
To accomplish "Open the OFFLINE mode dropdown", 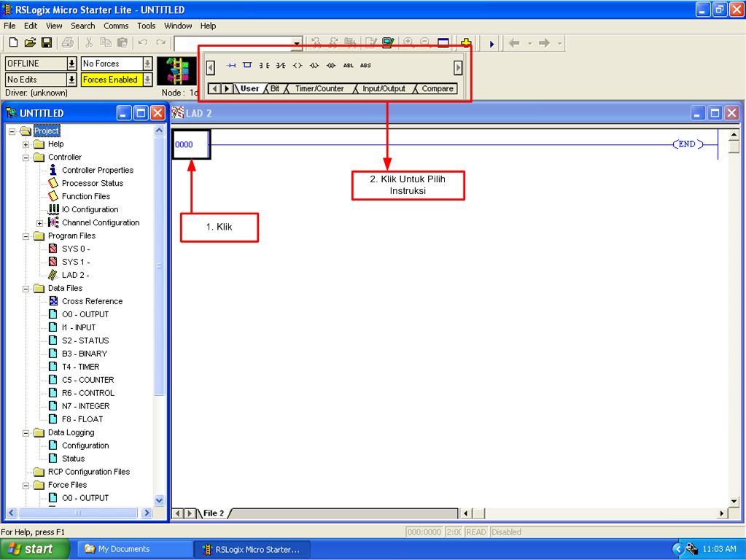I will coord(71,63).
